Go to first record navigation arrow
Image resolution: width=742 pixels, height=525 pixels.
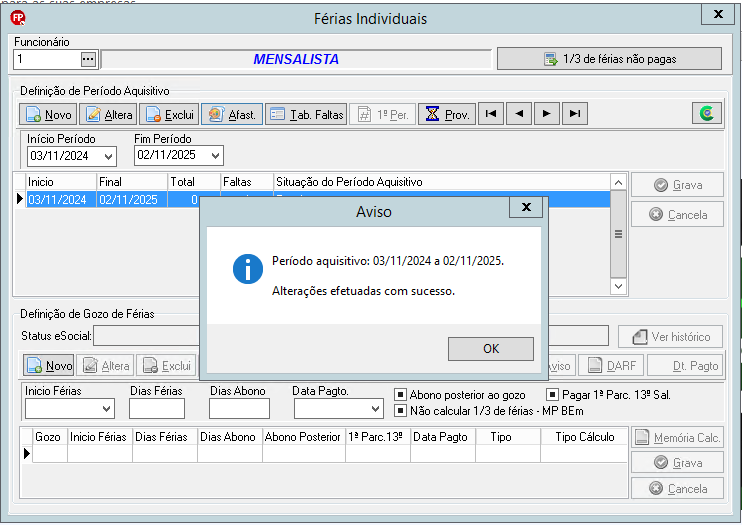click(491, 114)
